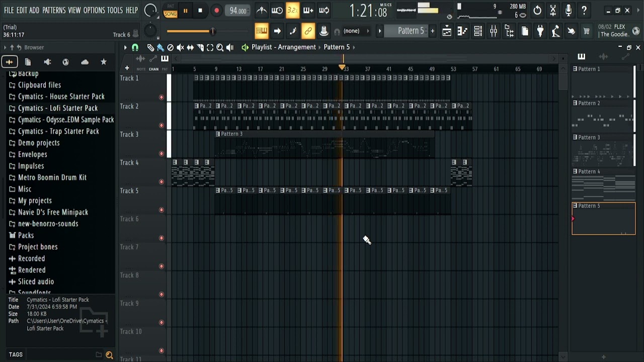
Task: Select the Paint brush tool in Playlist
Action: pos(160,47)
